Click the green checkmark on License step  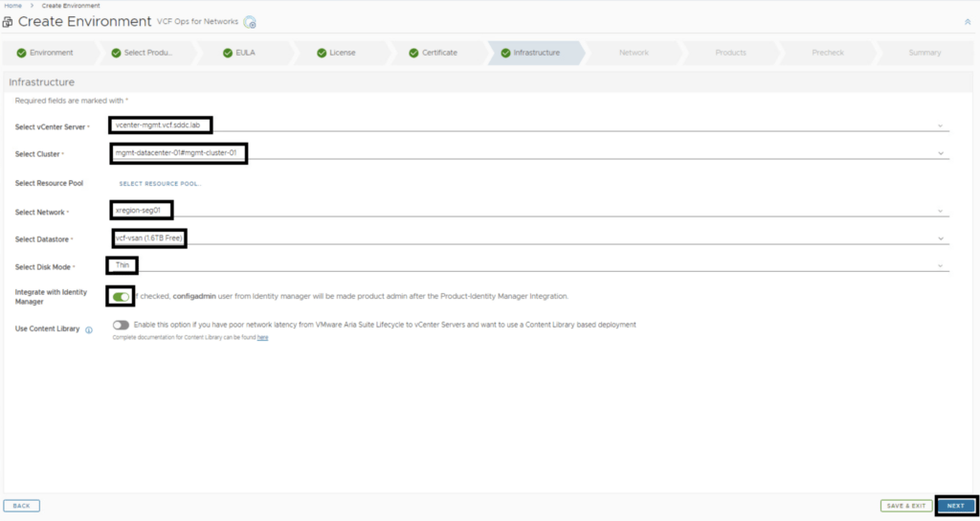click(x=321, y=53)
